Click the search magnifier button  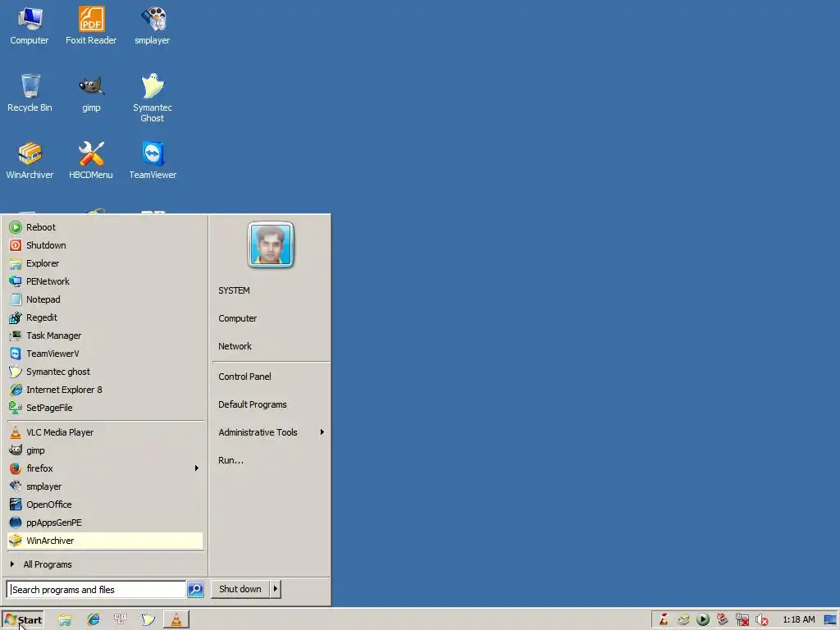click(x=195, y=589)
